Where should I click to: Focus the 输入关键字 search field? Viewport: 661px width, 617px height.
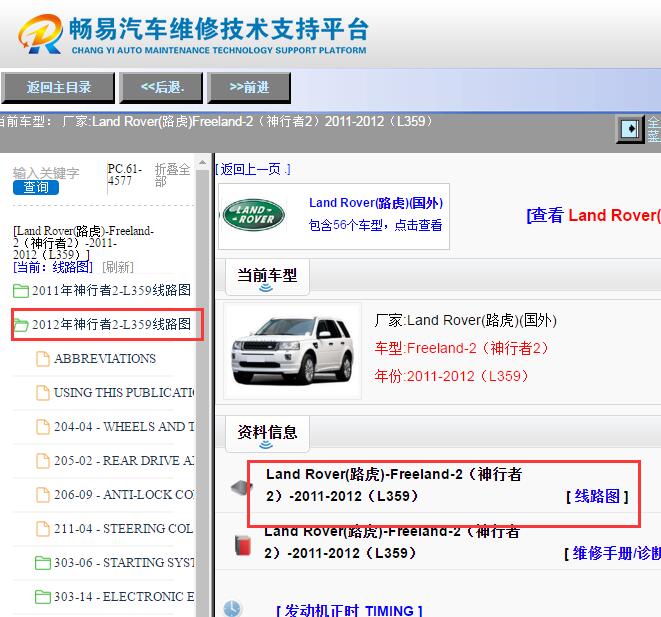coord(46,173)
